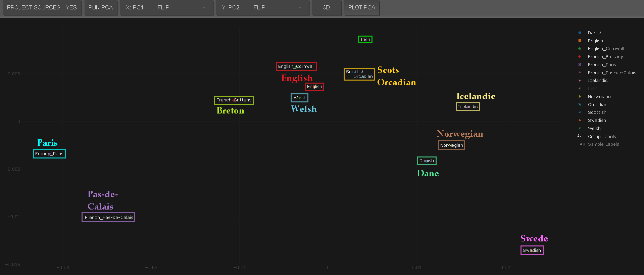Select the English_Cornwall point label on plot
Image resolution: width=644 pixels, height=275 pixels.
tap(296, 66)
